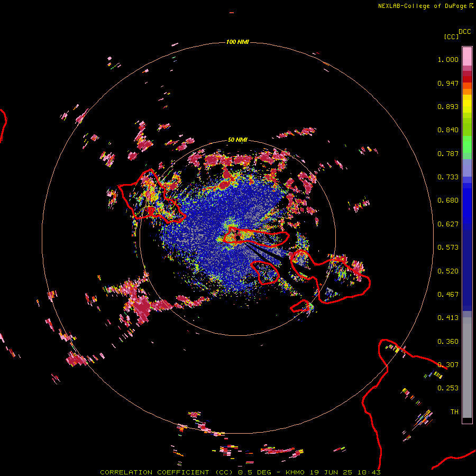Click the 0.307 scale value
Viewport: 476px width, 476px height.
(x=448, y=364)
